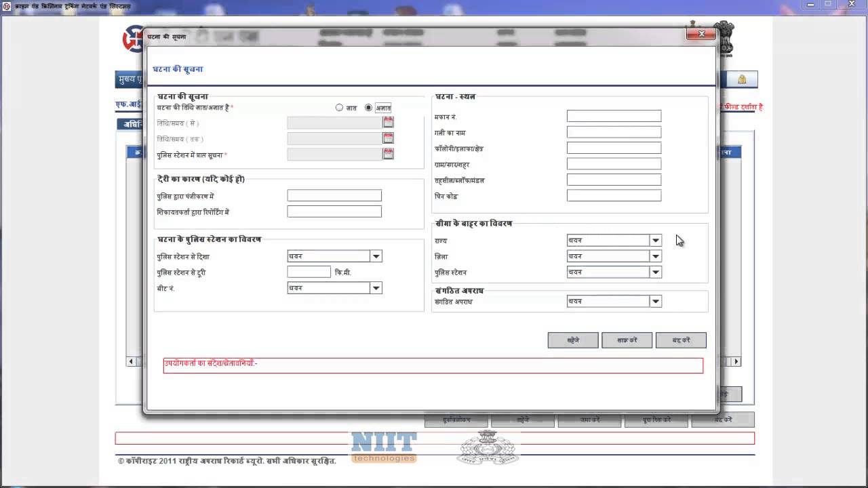Click the application icon in title bar
The width and height of the screenshot is (868, 488).
click(6, 6)
